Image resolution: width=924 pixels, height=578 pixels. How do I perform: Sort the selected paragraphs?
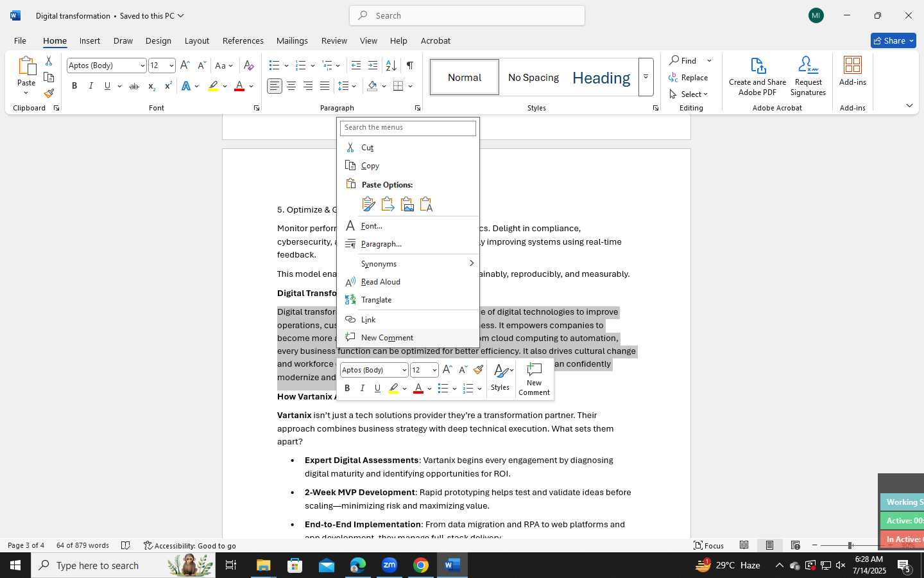391,66
